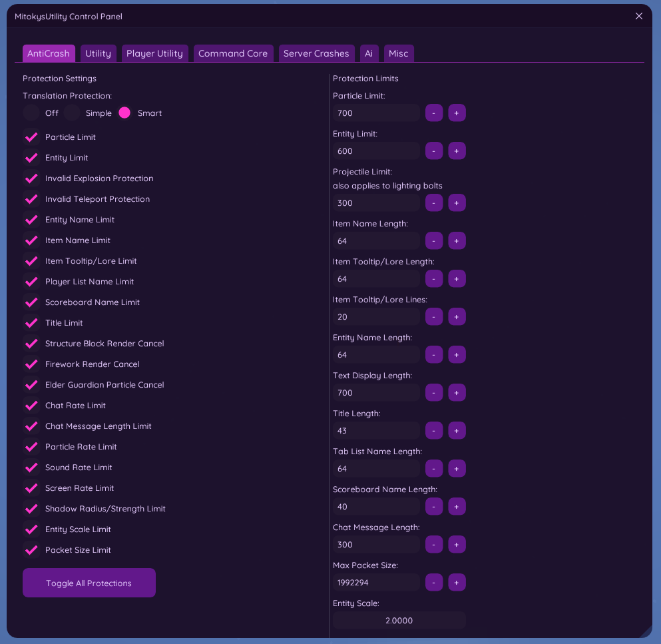Adjust the Entity Scale slider
Image resolution: width=661 pixels, height=644 pixels.
point(399,621)
